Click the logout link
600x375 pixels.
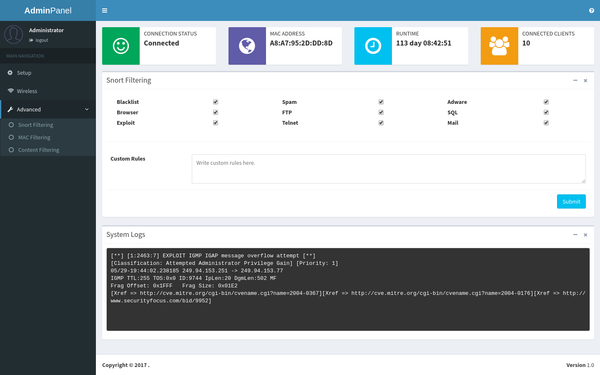(x=41, y=40)
